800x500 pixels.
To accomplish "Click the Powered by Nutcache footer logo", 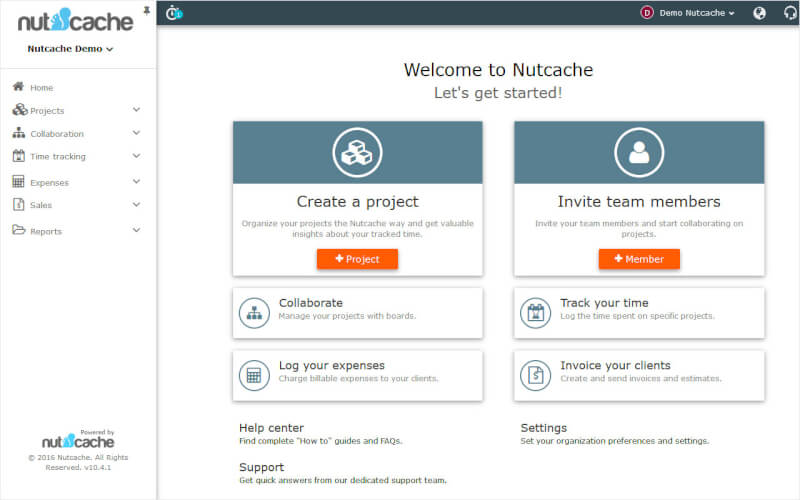I will pyautogui.click(x=78, y=441).
